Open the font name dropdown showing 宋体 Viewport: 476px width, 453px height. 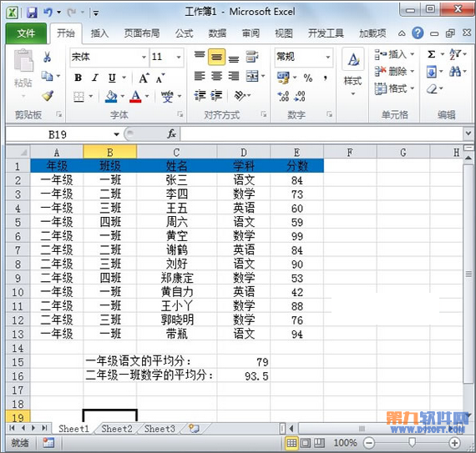[x=144, y=57]
